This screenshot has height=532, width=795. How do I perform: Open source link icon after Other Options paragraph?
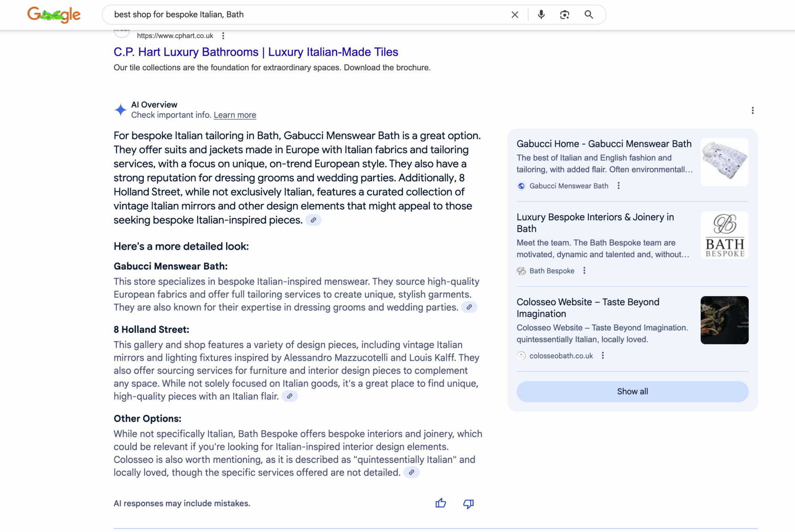click(x=411, y=472)
